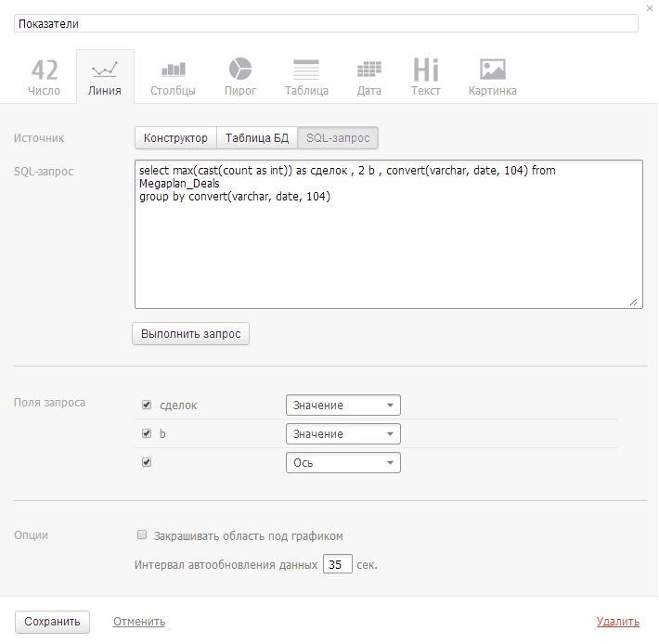Select the Текст widget icon
The width and height of the screenshot is (659, 644).
pyautogui.click(x=426, y=70)
